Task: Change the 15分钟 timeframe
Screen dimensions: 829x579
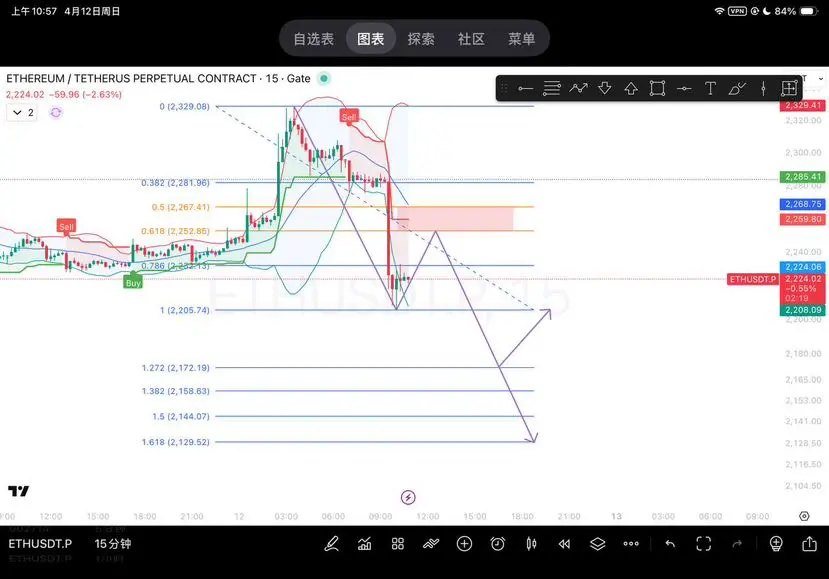Action: (113, 544)
